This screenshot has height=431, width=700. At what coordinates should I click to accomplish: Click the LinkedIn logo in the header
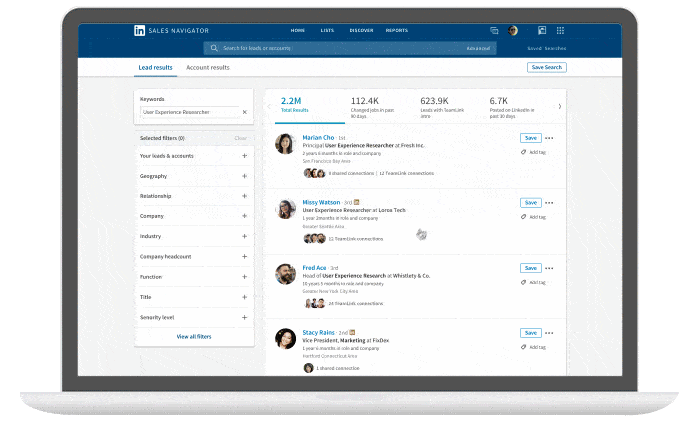pos(139,31)
